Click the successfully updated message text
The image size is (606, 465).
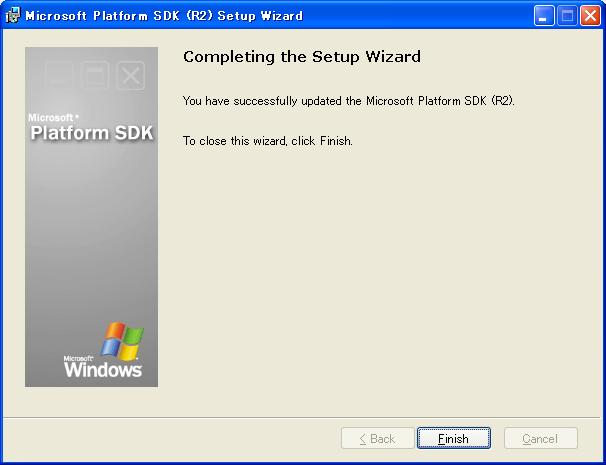click(x=349, y=102)
